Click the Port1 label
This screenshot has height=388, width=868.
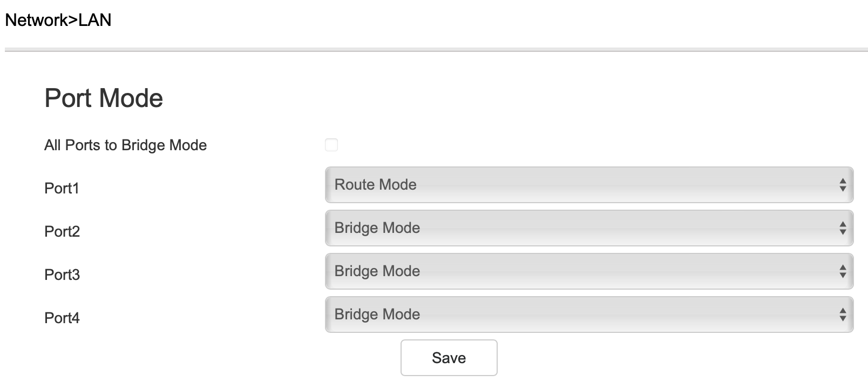pyautogui.click(x=62, y=189)
